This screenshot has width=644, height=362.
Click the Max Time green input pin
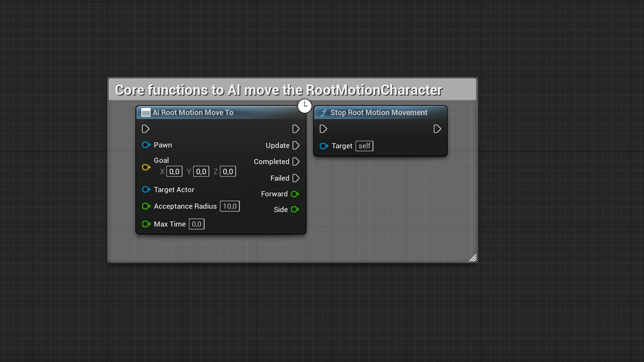146,224
